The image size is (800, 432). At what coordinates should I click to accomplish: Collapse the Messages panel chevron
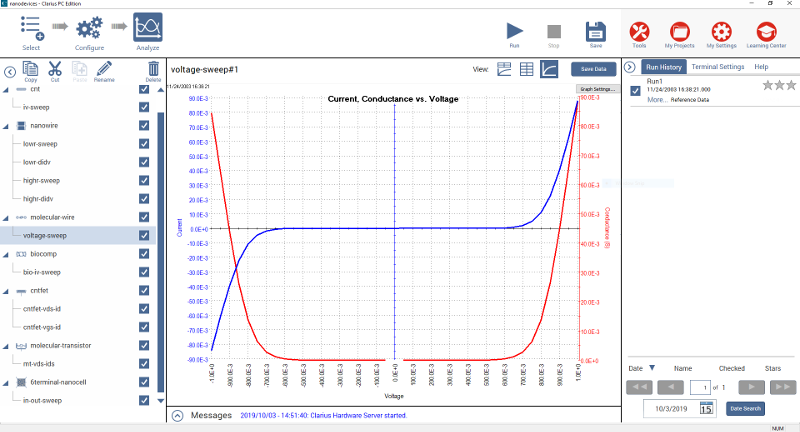click(x=177, y=414)
